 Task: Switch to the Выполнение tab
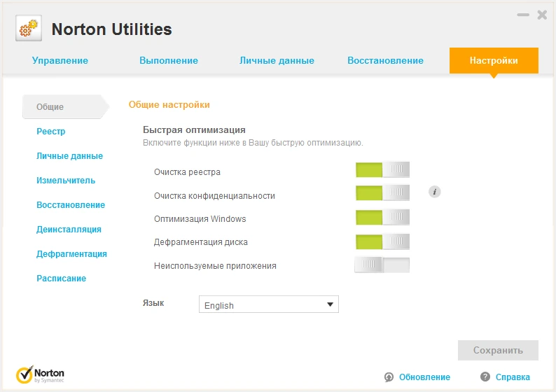click(169, 61)
